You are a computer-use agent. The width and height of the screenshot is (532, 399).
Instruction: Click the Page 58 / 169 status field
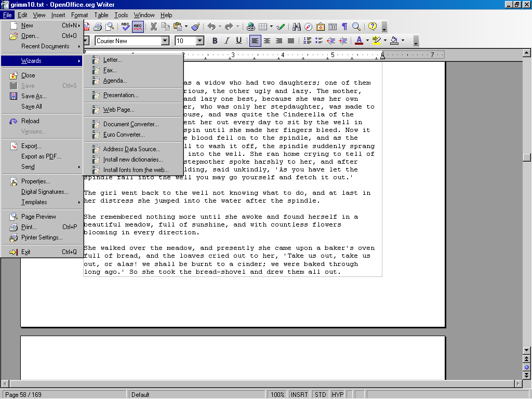coord(64,395)
